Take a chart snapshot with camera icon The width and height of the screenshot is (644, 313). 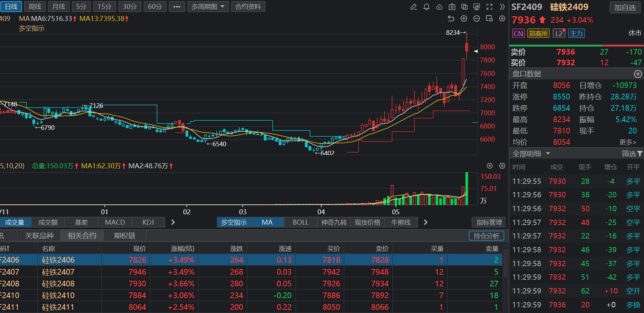point(452,7)
